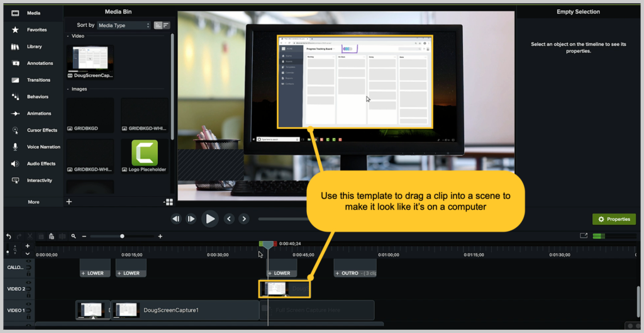Click More at bottom of tools sidebar
The width and height of the screenshot is (644, 333).
pyautogui.click(x=34, y=202)
